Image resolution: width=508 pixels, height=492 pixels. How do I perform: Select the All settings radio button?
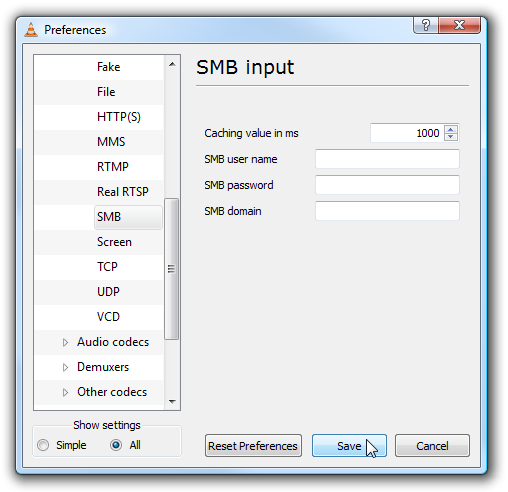[116, 445]
